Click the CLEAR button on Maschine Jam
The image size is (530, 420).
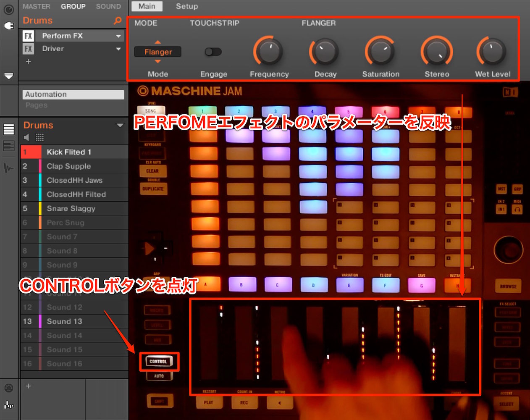coord(153,171)
